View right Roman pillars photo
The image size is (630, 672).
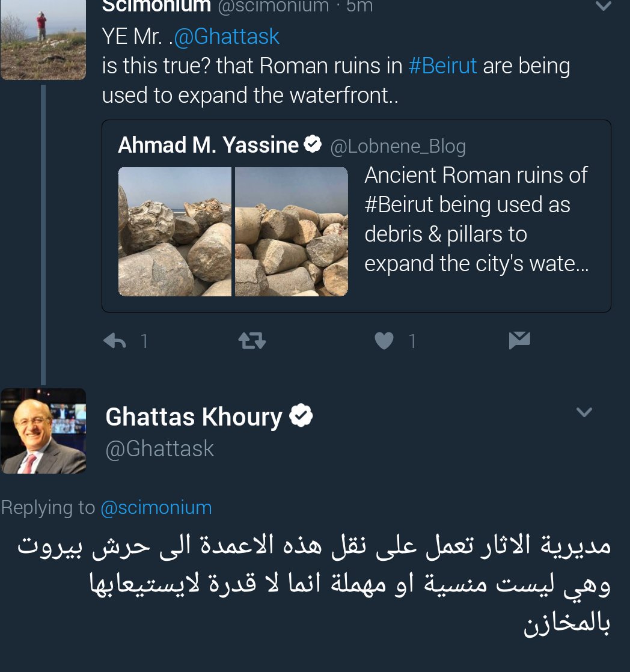coord(292,231)
